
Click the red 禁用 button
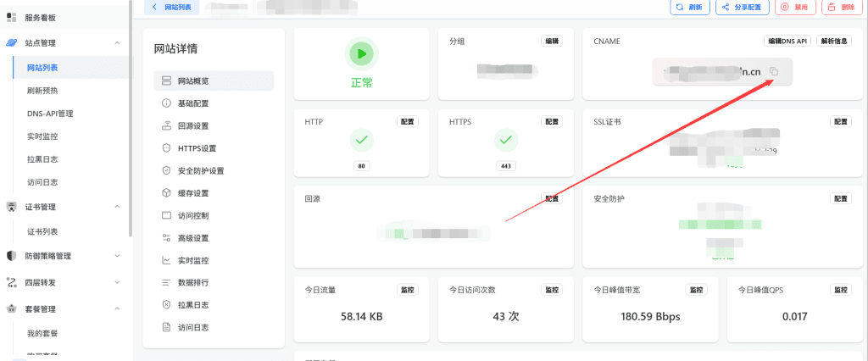(795, 7)
